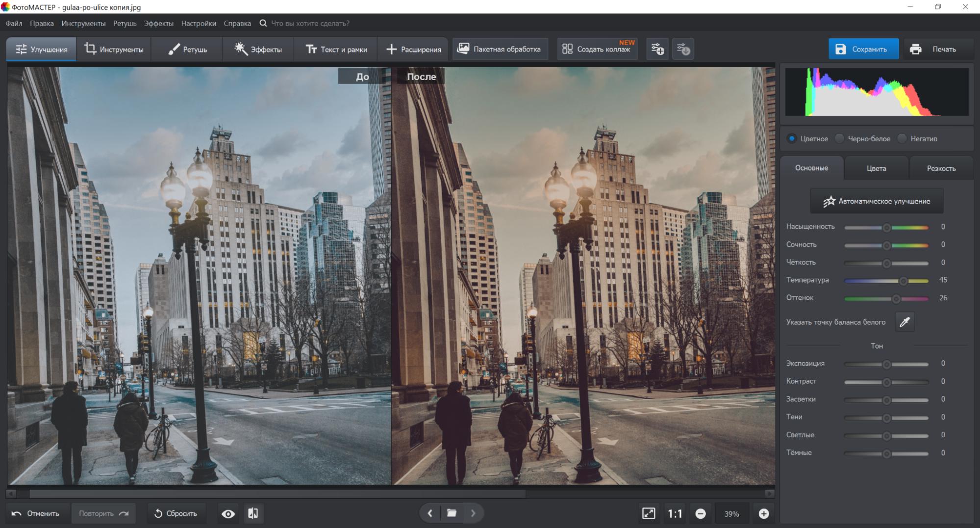This screenshot has height=528, width=980.
Task: Click the 1:1 actual size icon
Action: tap(675, 513)
